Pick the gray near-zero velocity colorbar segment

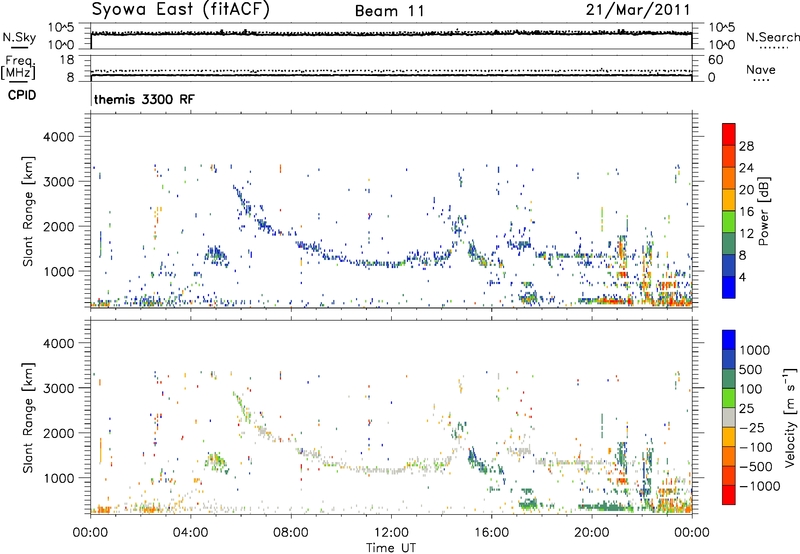pos(729,417)
